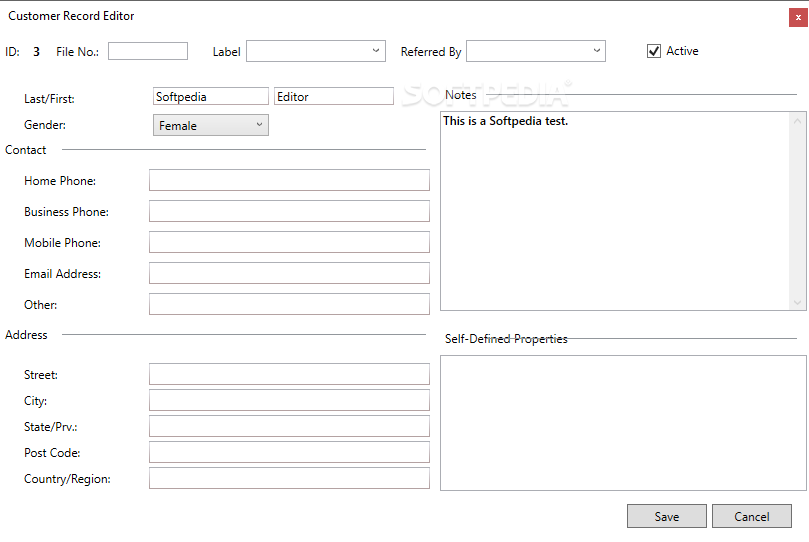Viewport: 809px width, 542px height.
Task: Open the Label dropdown
Action: pos(315,51)
